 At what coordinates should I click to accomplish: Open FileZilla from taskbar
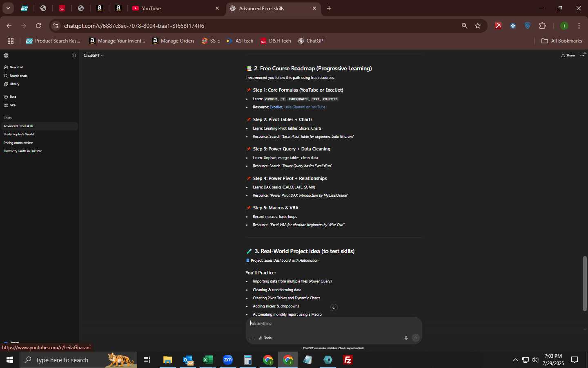click(x=348, y=360)
